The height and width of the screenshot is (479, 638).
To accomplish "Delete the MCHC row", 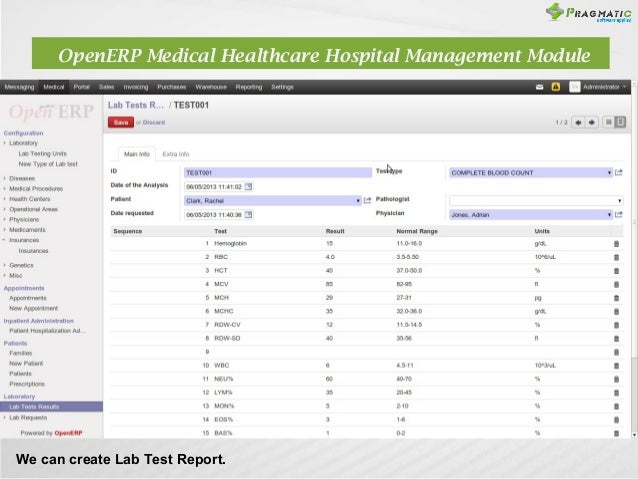I will pos(616,311).
